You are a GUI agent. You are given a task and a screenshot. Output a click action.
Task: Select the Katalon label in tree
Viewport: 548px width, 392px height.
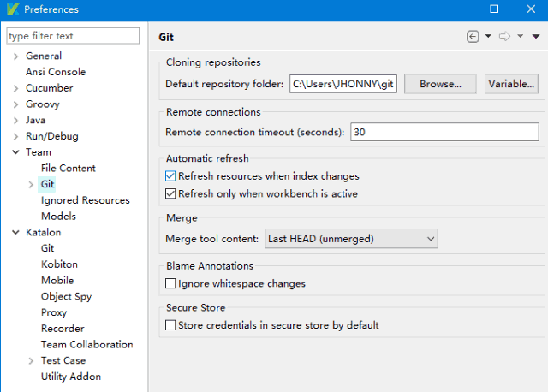point(44,232)
